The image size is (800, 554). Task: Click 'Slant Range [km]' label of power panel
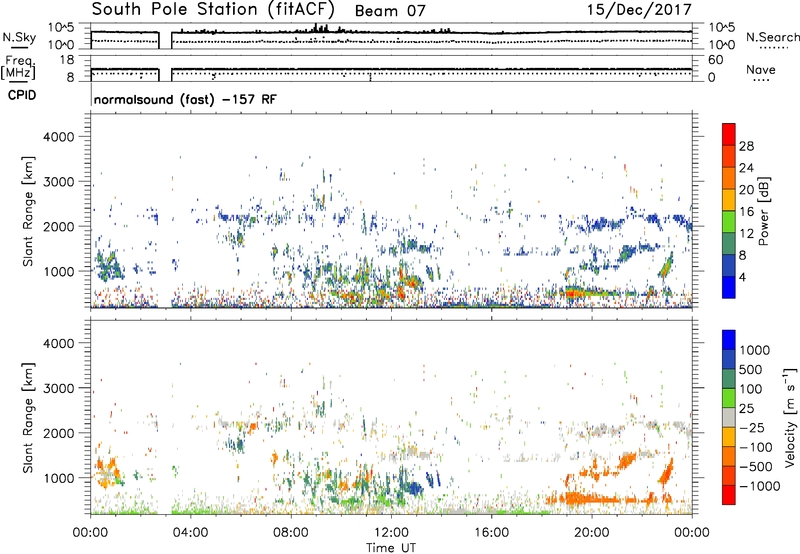[x=28, y=211]
